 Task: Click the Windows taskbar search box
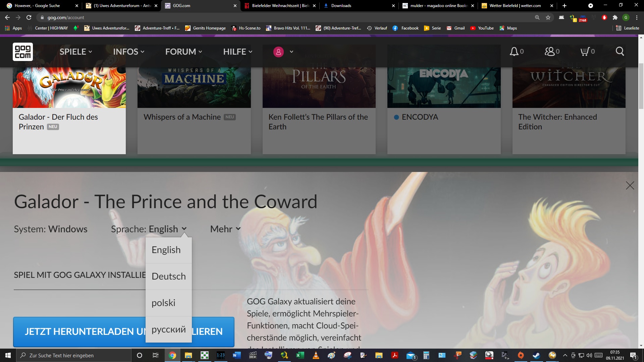(x=74, y=355)
